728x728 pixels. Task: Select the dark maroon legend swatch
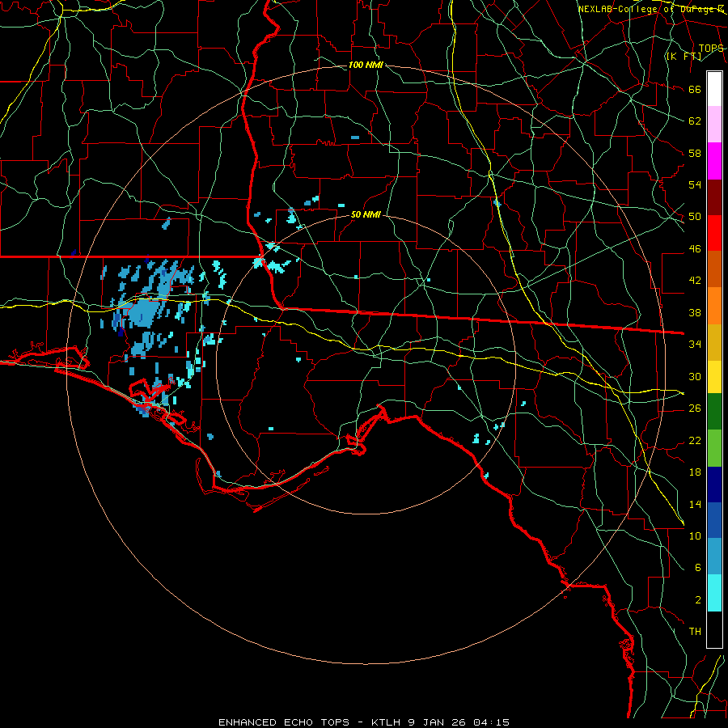point(714,197)
